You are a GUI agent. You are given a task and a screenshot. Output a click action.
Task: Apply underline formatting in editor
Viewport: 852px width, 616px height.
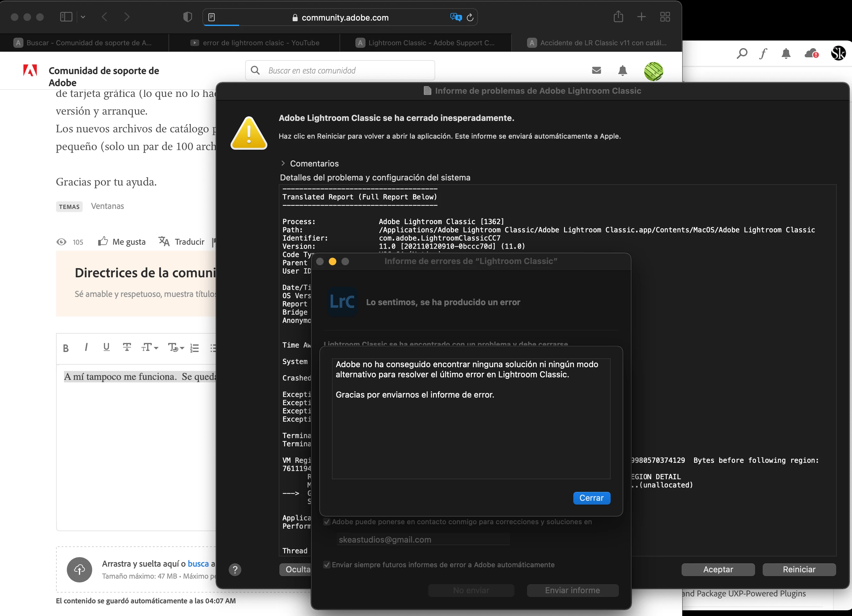point(106,347)
